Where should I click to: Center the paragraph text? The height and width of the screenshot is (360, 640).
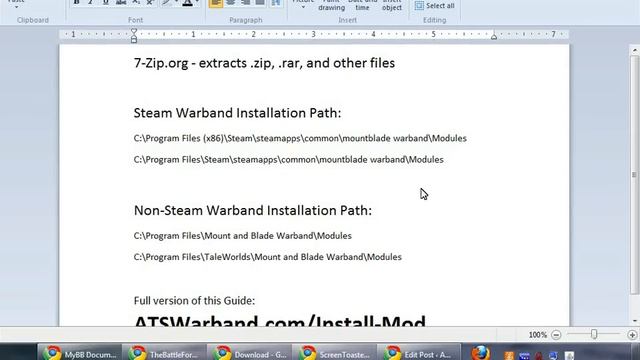231,3
